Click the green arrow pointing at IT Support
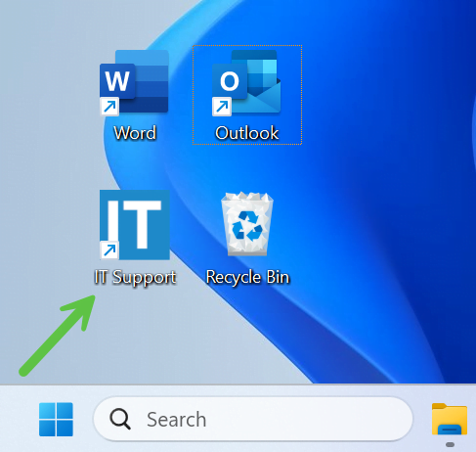Image resolution: width=476 pixels, height=452 pixels. pos(57,336)
